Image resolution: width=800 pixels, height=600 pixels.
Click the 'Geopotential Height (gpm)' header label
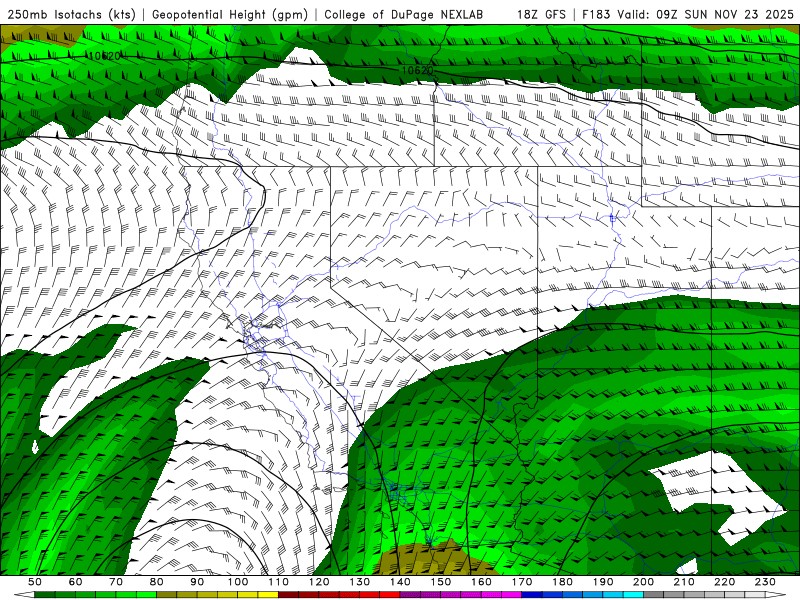coord(230,14)
